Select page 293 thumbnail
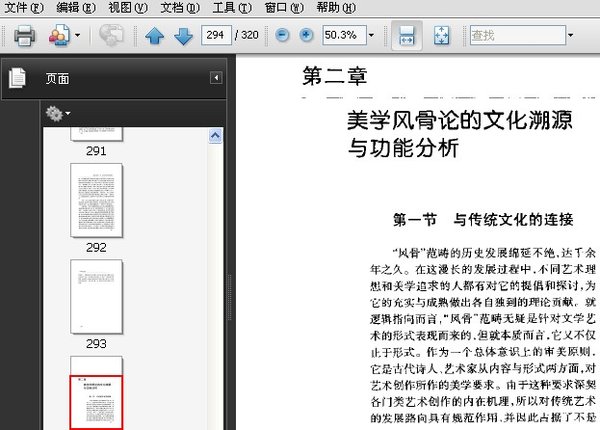The height and width of the screenshot is (430, 600). click(x=96, y=297)
